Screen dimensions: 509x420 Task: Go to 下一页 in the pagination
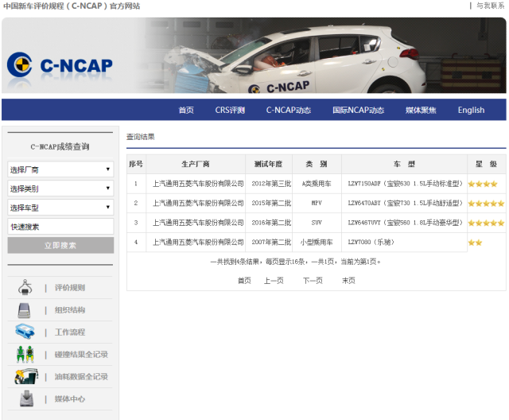click(x=313, y=280)
